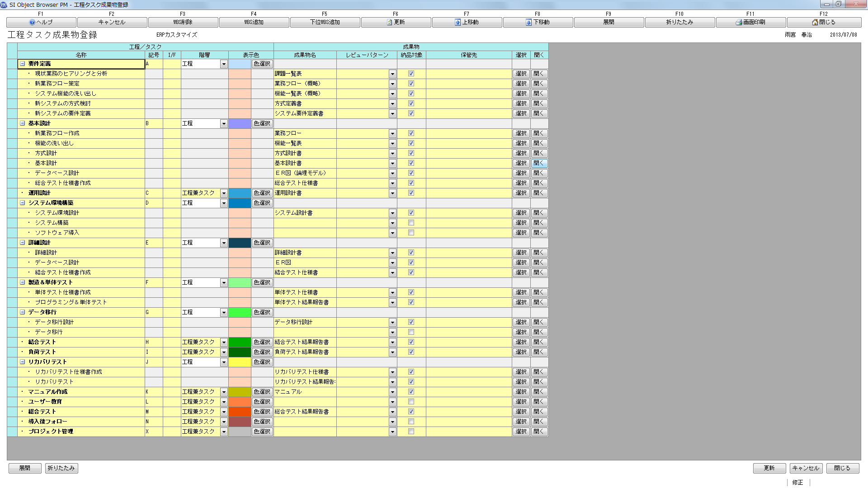
Task: Click the 成果物名 cell 負荷テスト結果報告書
Action: coord(305,352)
